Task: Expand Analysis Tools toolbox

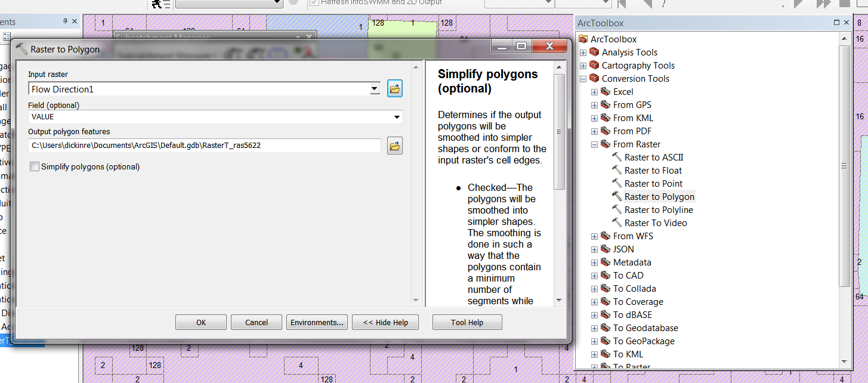Action: (x=583, y=52)
